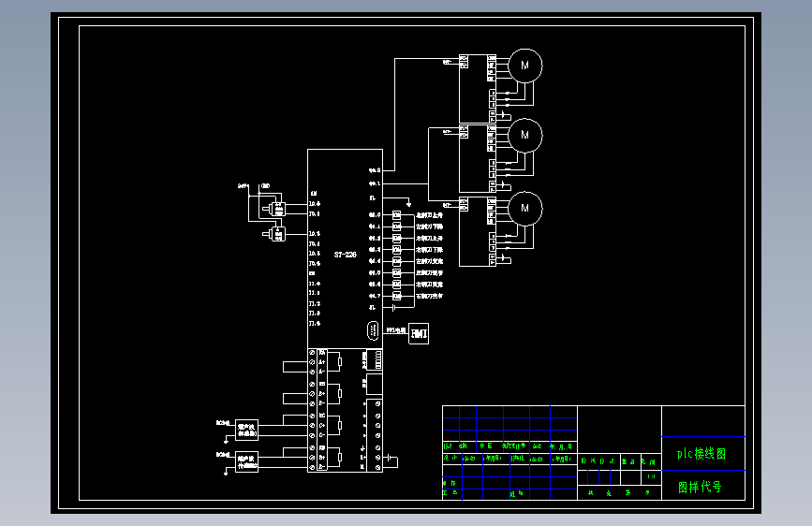
Task: Pick the lowest motor symbol M
Action: [525, 208]
